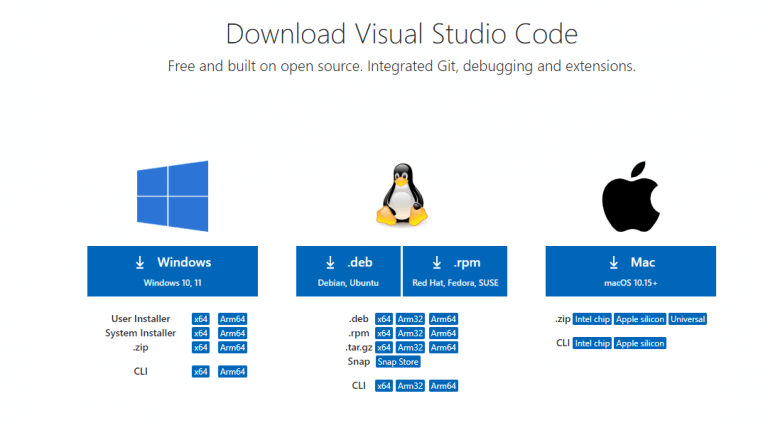Choose Linux .deb Arm32 link
768x428 pixels.
point(410,319)
